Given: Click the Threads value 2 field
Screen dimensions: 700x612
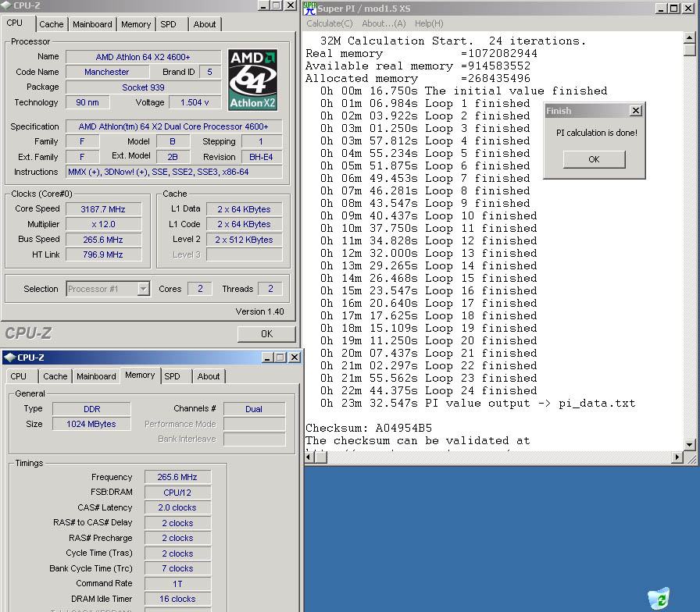Looking at the screenshot, I should tap(270, 289).
